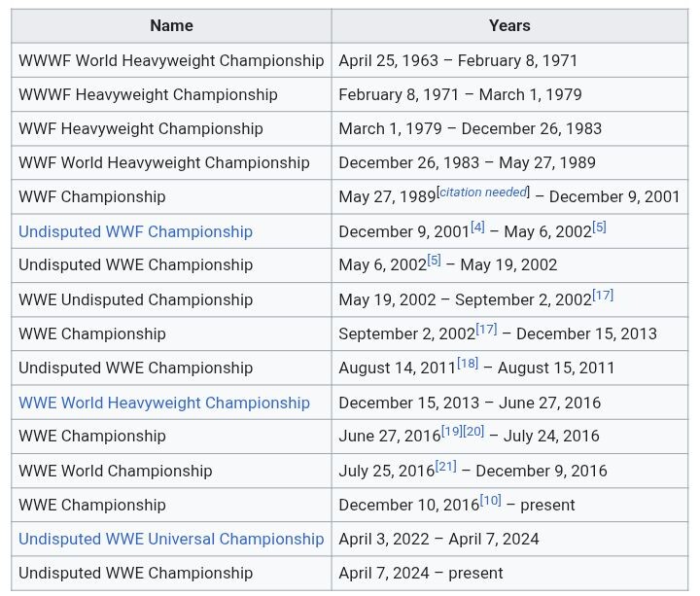Image resolution: width=700 pixels, height=596 pixels.
Task: Click reference [19] after June 27, 2016
Action: coord(452,431)
